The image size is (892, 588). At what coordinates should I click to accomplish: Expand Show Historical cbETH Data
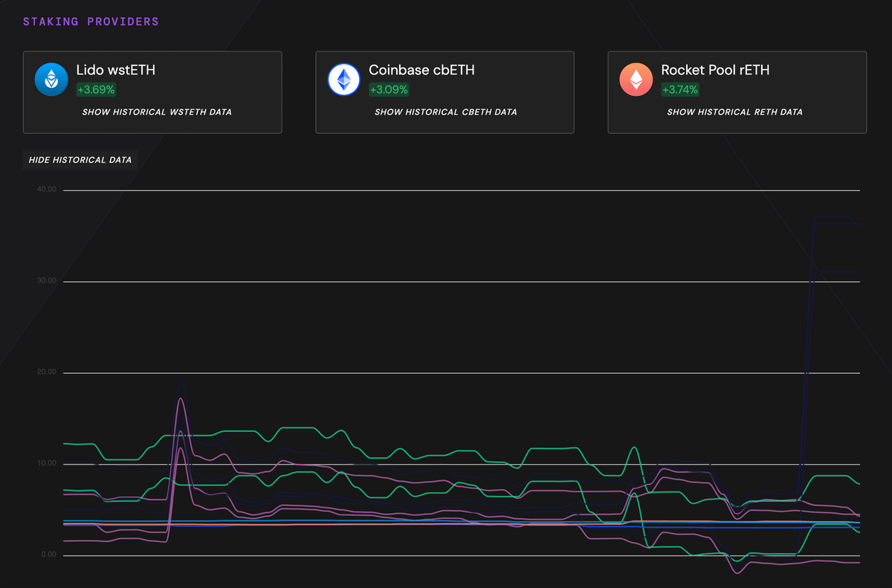coord(445,112)
